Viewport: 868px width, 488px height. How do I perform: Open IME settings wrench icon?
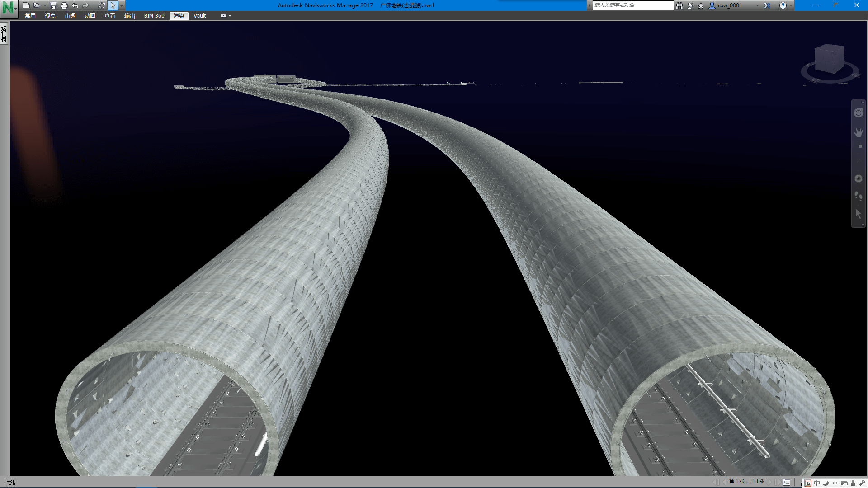(x=862, y=483)
